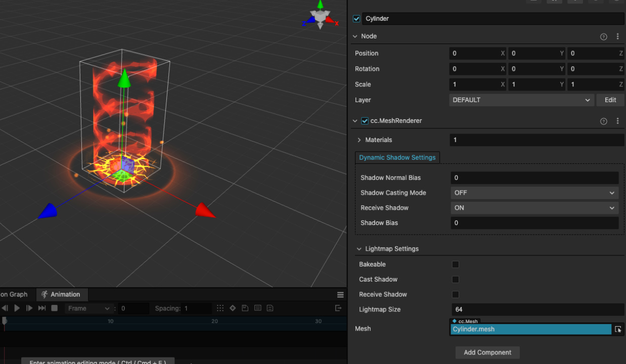Click the Cylinder.mesh asset field
The height and width of the screenshot is (364, 626).
(531, 329)
